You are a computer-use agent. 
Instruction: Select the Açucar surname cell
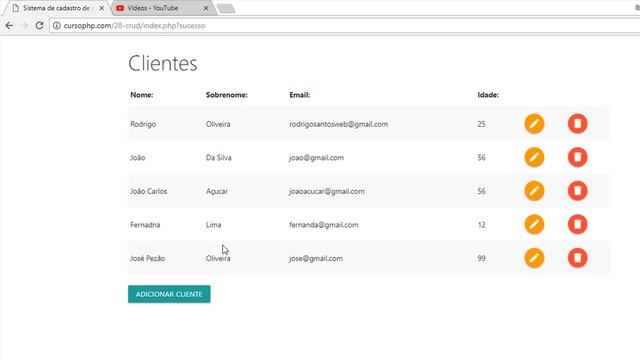[217, 191]
